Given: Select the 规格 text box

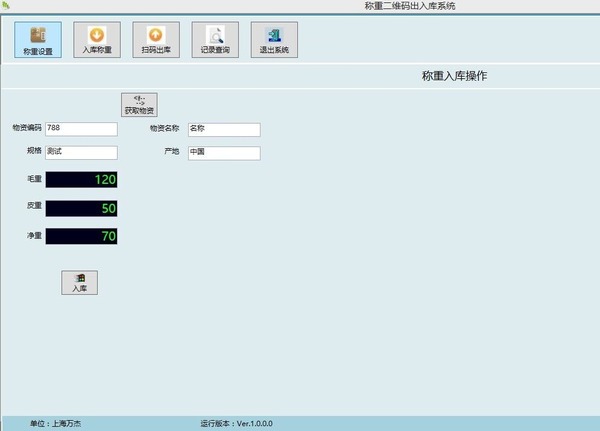Looking at the screenshot, I should pos(81,153).
